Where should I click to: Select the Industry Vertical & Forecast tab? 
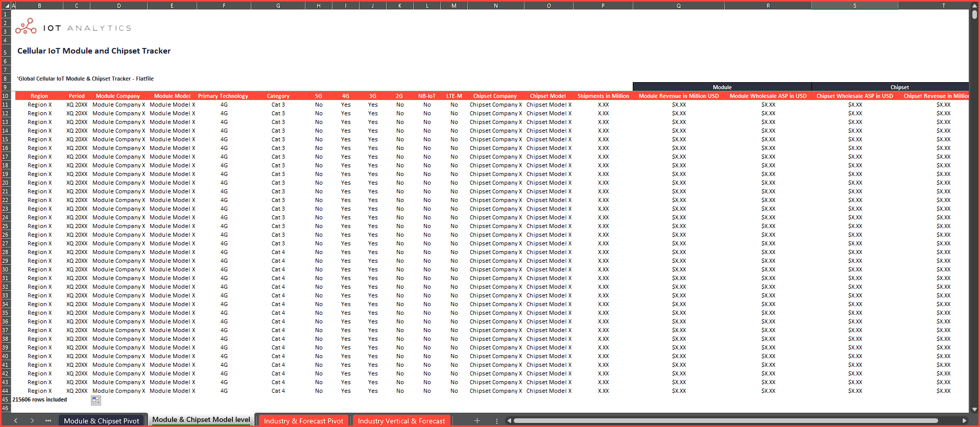click(401, 421)
